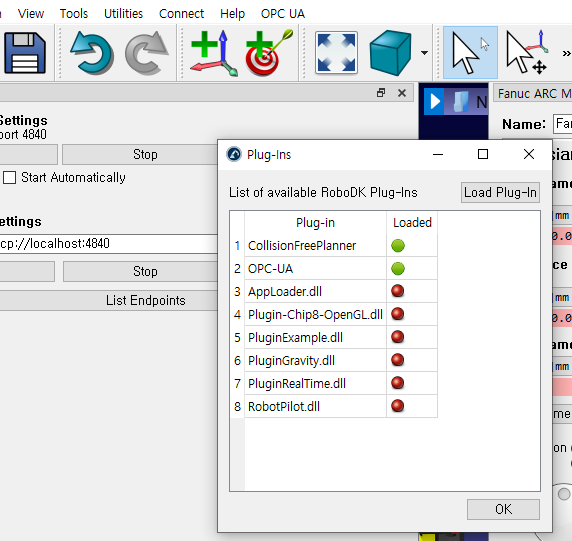The height and width of the screenshot is (541, 572).
Task: Fit all objects in view
Action: point(336,53)
